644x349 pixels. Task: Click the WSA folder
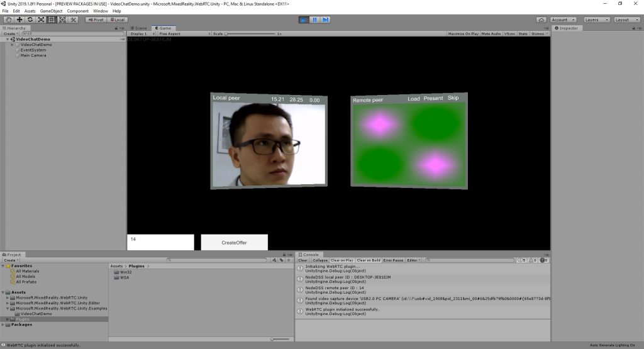pos(121,277)
